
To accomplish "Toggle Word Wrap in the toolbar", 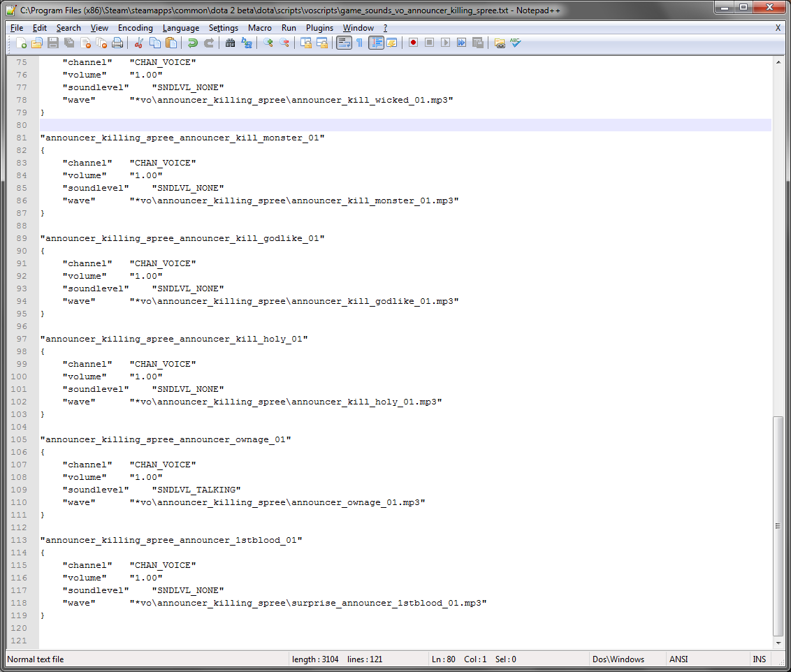I will click(x=343, y=43).
